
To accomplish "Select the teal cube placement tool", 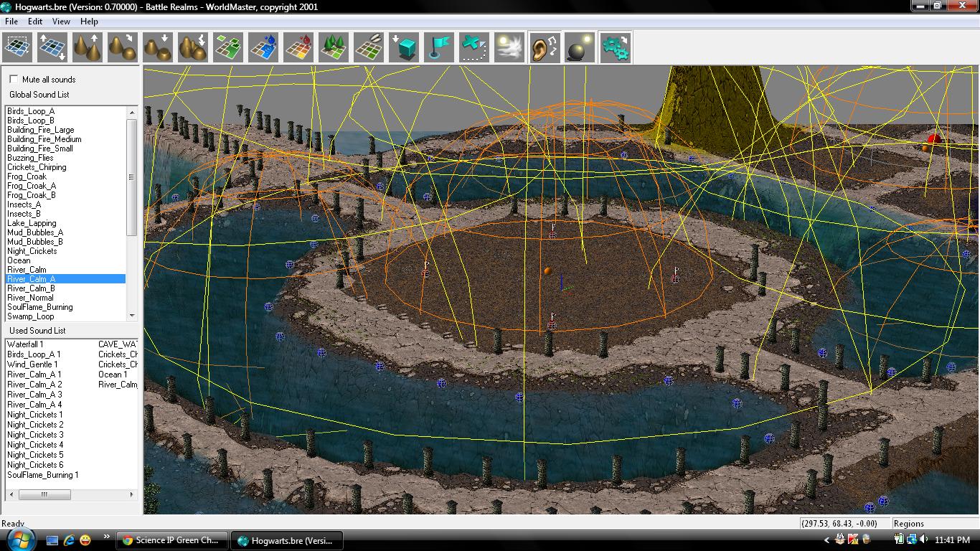I will 404,47.
